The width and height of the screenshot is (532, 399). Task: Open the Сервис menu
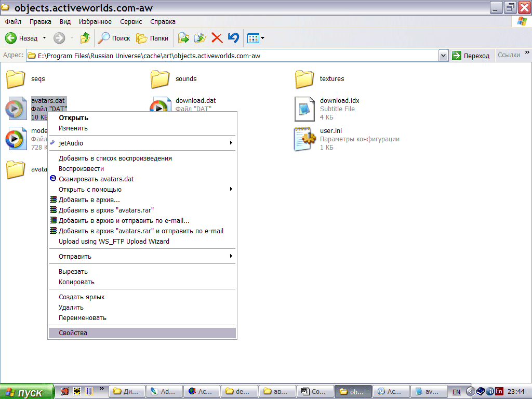(131, 22)
